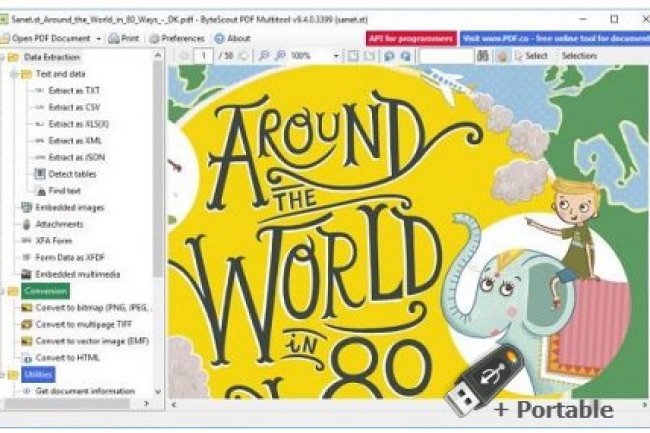Click the document viewer scroll left arrow
Viewport: 650px width, 433px height.
tap(174, 405)
